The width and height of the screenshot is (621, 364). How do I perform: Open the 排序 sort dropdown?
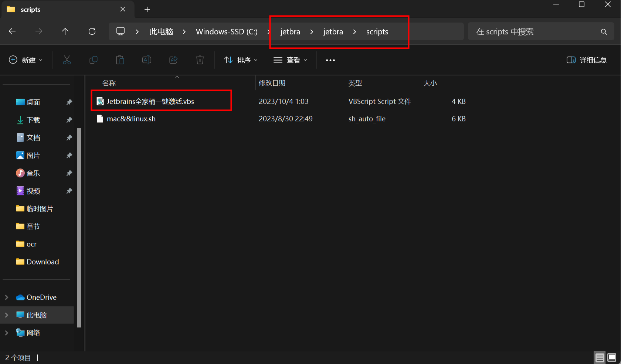[x=241, y=60]
